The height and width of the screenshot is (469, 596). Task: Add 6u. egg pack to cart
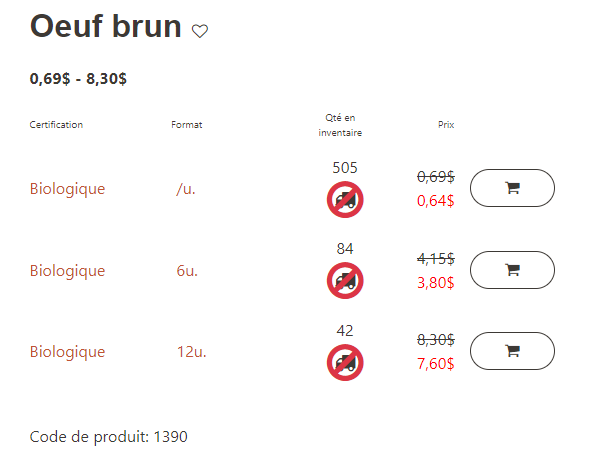point(512,270)
